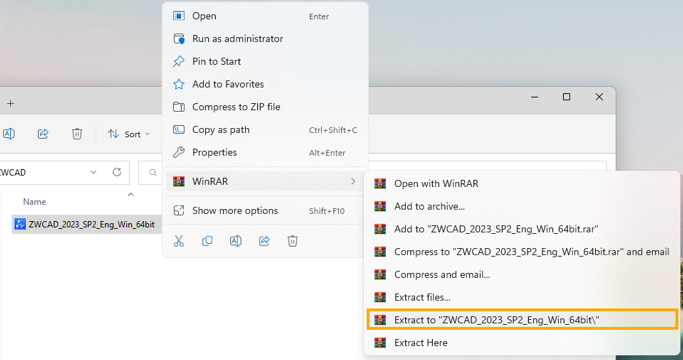Close the File Explorer window
The image size is (683, 360).
599,97
